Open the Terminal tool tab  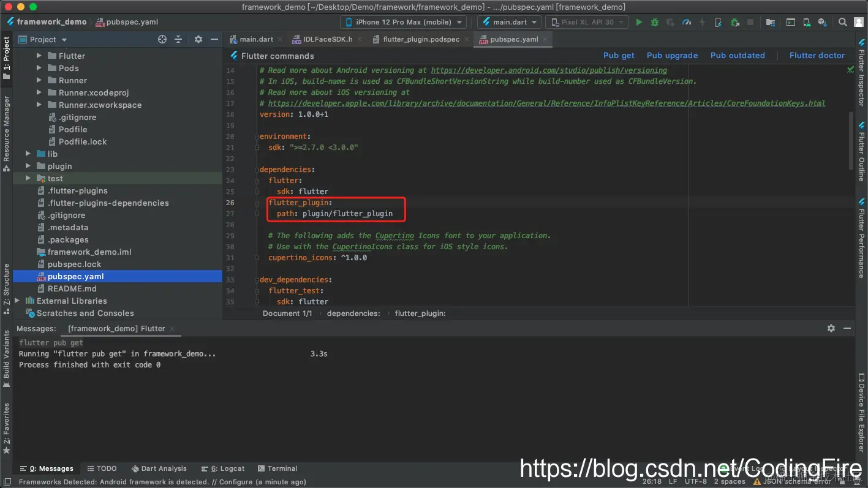pos(277,468)
